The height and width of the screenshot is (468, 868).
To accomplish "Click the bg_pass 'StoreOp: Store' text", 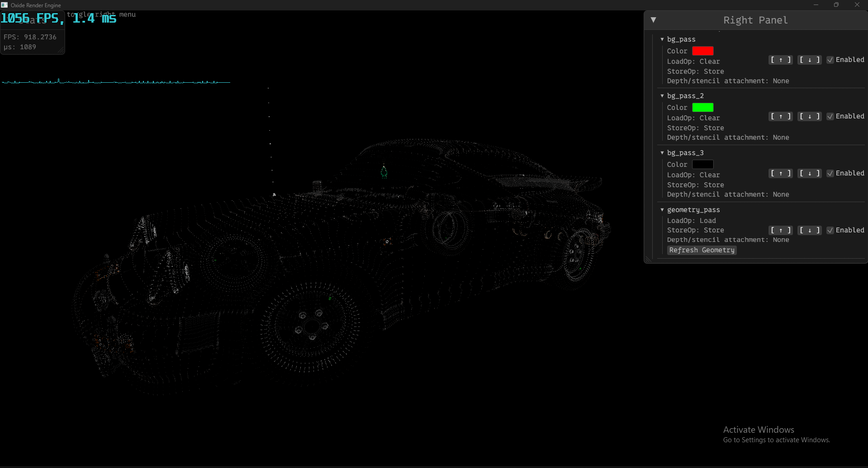I will 695,71.
